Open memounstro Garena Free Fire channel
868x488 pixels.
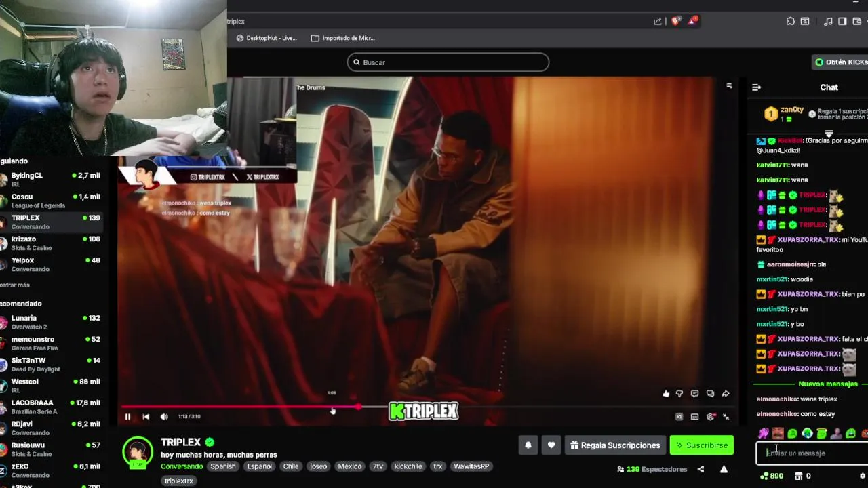[51, 343]
